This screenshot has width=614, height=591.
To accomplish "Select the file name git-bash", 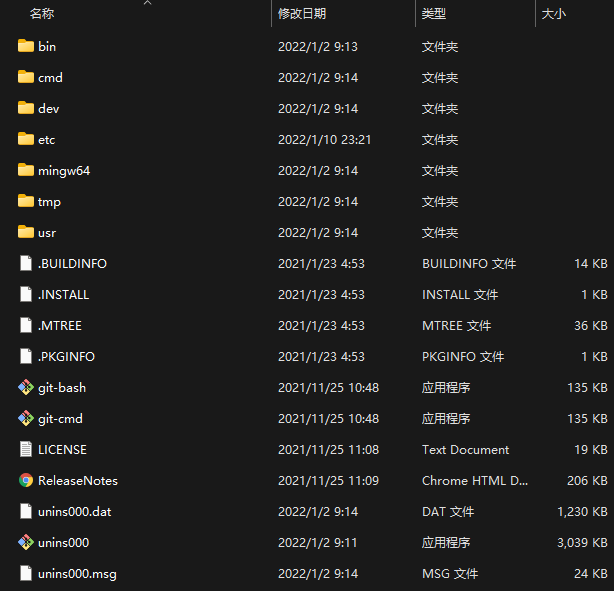I will pyautogui.click(x=62, y=387).
